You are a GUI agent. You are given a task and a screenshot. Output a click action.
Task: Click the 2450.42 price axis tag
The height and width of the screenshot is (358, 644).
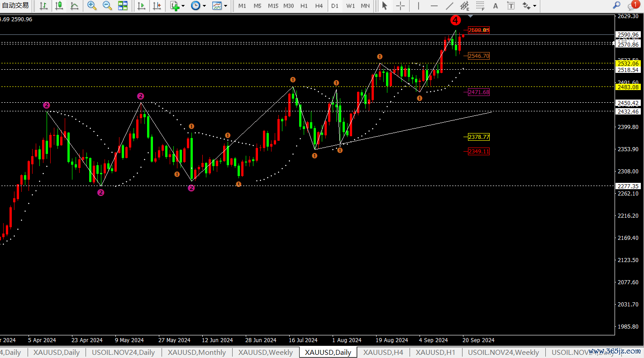tap(629, 103)
